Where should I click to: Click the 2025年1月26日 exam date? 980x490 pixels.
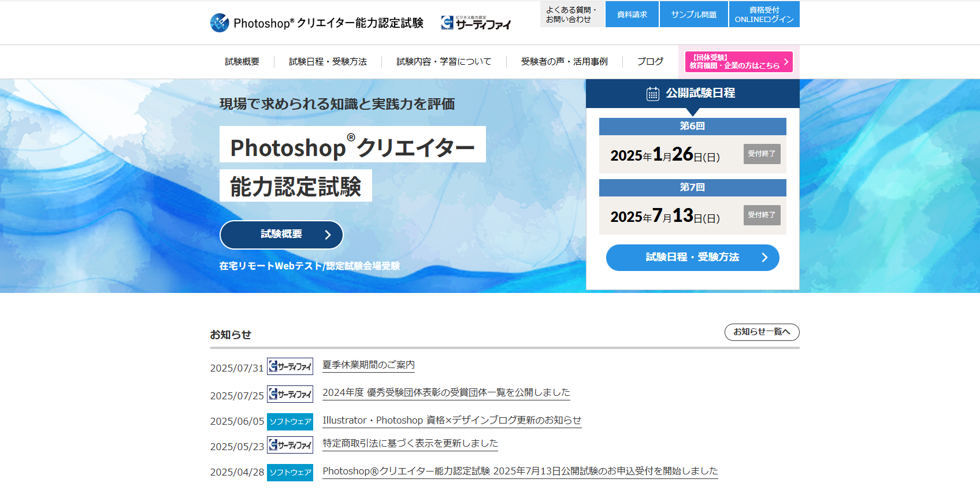tap(665, 154)
